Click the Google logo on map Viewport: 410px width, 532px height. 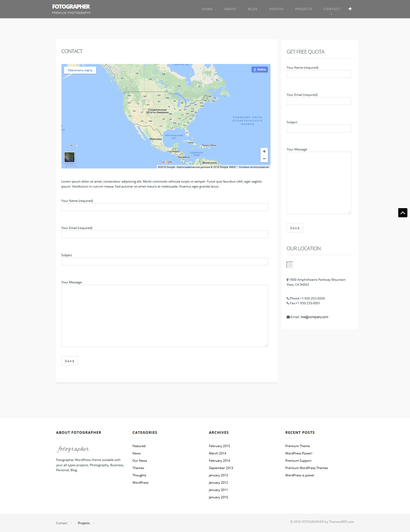166,162
